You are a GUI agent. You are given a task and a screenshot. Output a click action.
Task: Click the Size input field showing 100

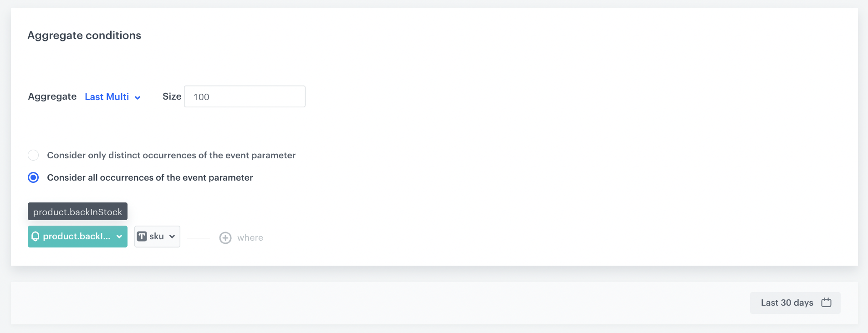(245, 96)
